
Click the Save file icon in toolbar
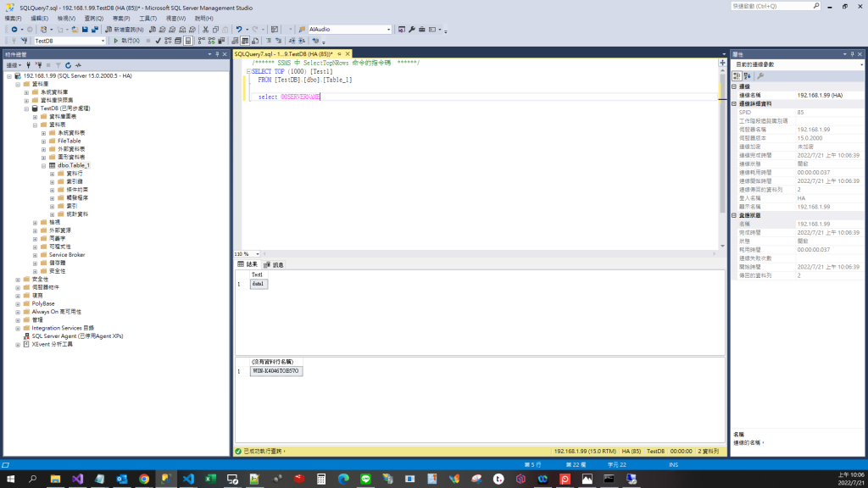85,30
